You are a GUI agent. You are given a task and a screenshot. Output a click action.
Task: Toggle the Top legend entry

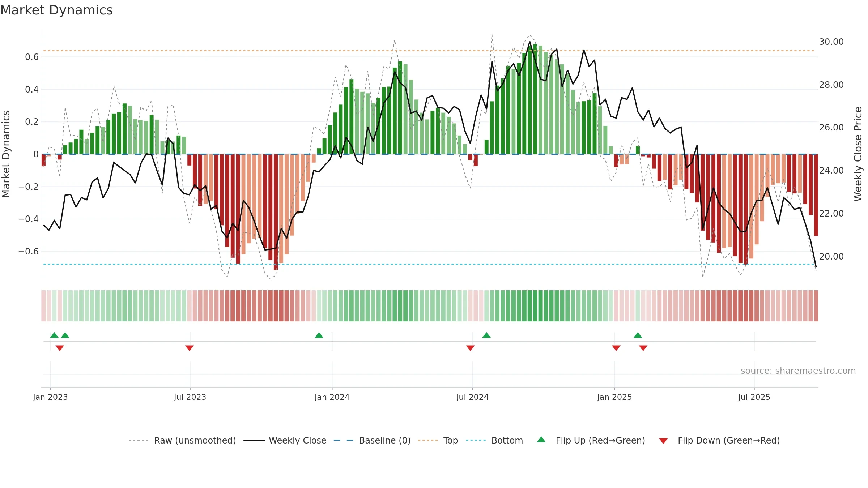click(438, 440)
